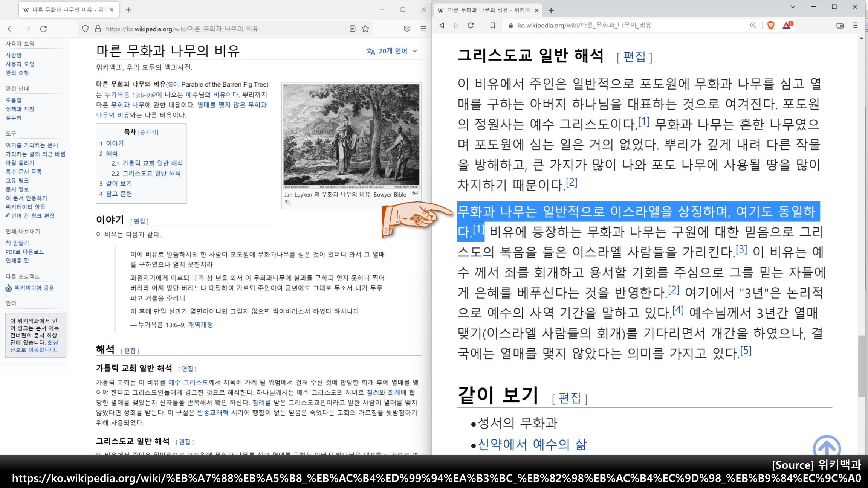Image resolution: width=868 pixels, height=488 pixels.
Task: Enlarge the fig tree image icon
Action: tap(415, 193)
